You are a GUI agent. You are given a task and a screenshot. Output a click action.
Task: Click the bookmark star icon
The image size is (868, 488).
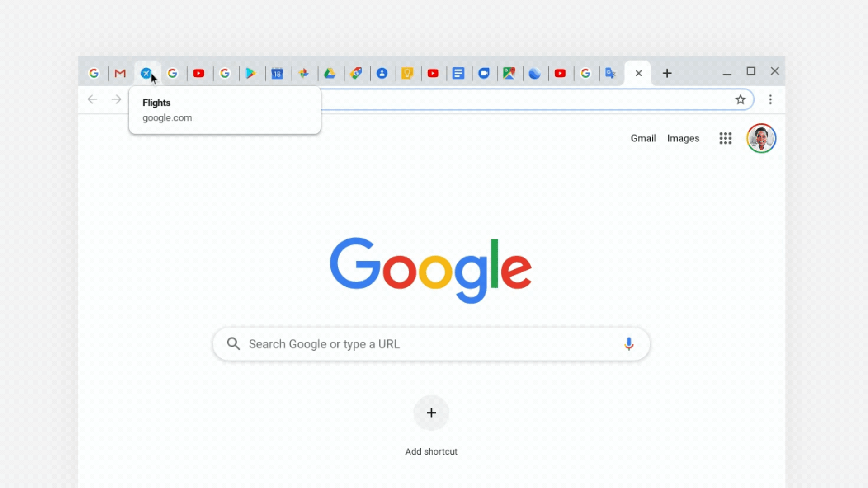coord(741,99)
